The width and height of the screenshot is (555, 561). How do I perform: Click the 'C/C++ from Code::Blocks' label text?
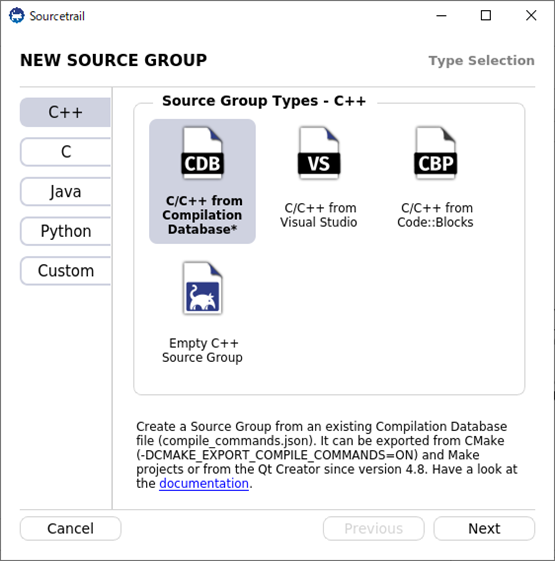(x=435, y=215)
